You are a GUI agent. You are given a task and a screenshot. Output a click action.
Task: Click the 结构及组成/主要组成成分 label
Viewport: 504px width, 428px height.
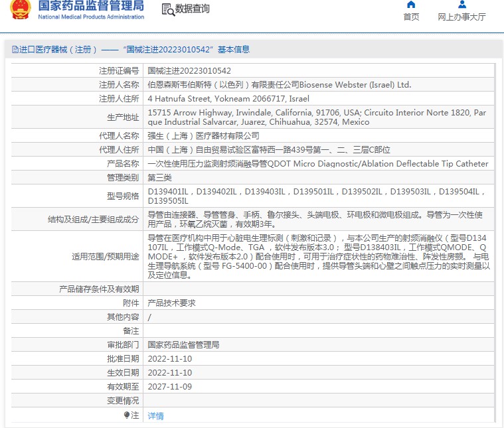(x=93, y=220)
